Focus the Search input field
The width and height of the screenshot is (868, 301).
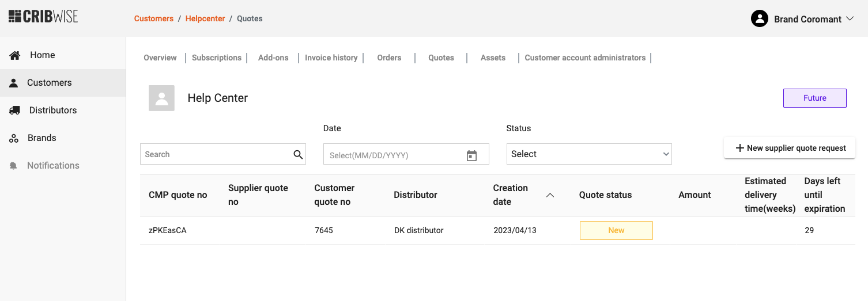(216, 154)
